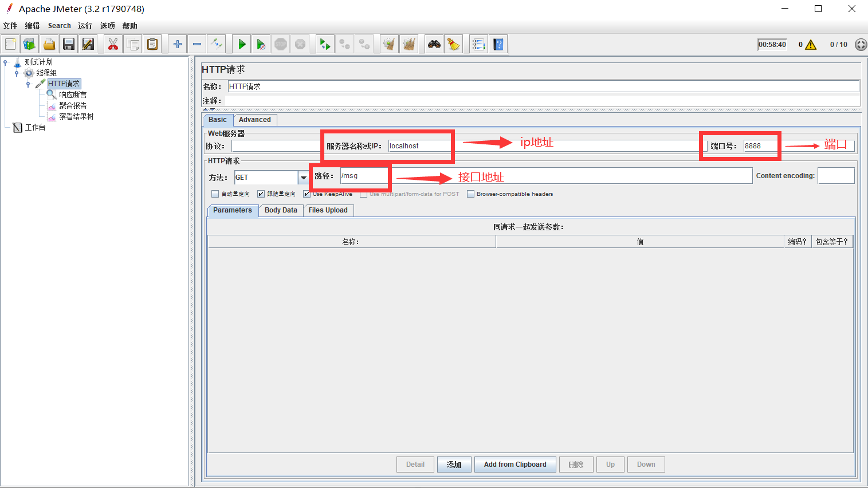The image size is (868, 488).
Task: Toggle the Browser-compatible headers checkbox
Action: (471, 194)
